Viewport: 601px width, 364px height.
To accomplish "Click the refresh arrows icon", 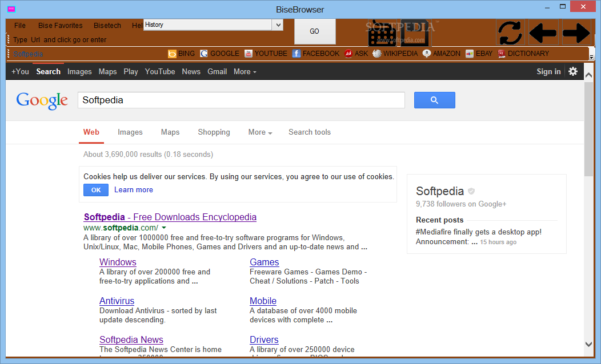I will point(510,33).
